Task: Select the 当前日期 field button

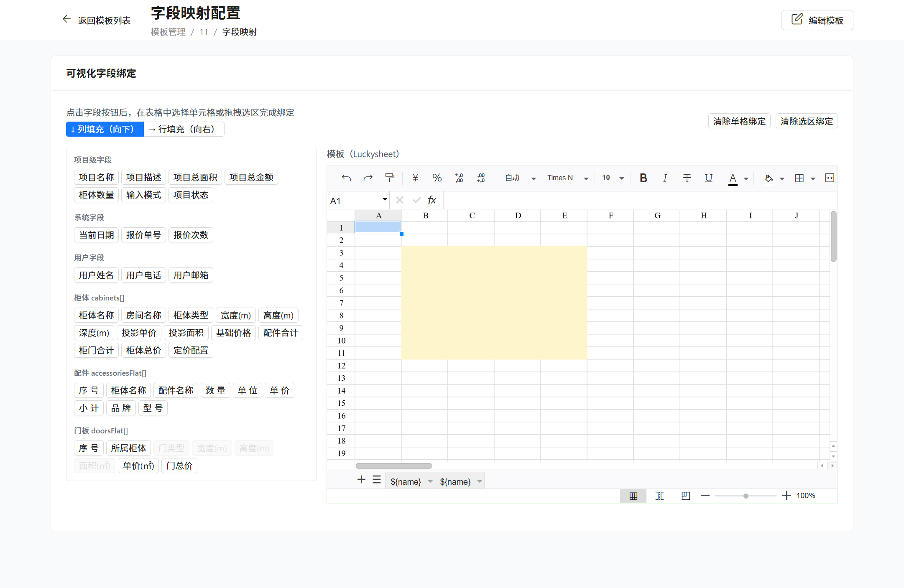Action: pyautogui.click(x=97, y=235)
